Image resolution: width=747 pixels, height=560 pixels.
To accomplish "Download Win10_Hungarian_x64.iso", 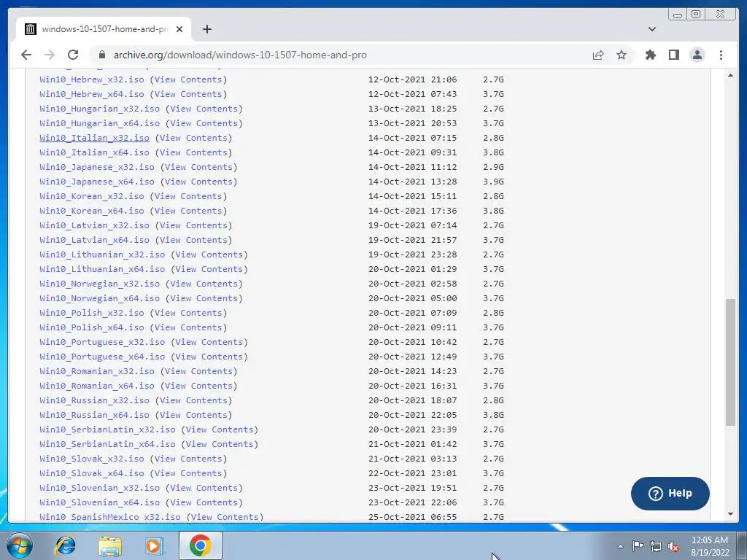I will pyautogui.click(x=99, y=123).
